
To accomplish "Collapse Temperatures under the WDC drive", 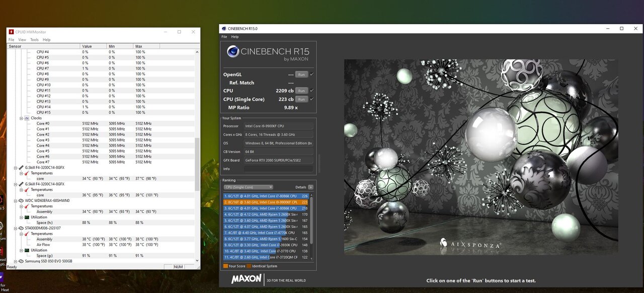I will coord(21,206).
